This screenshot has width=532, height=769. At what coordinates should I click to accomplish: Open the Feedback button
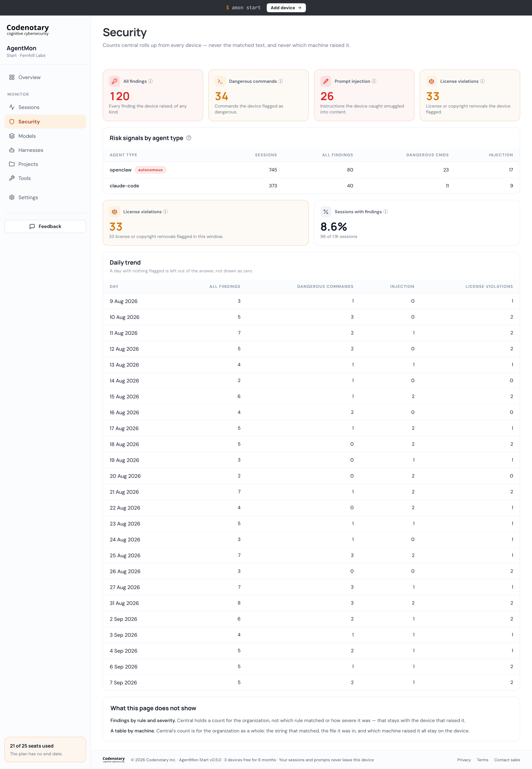click(45, 226)
